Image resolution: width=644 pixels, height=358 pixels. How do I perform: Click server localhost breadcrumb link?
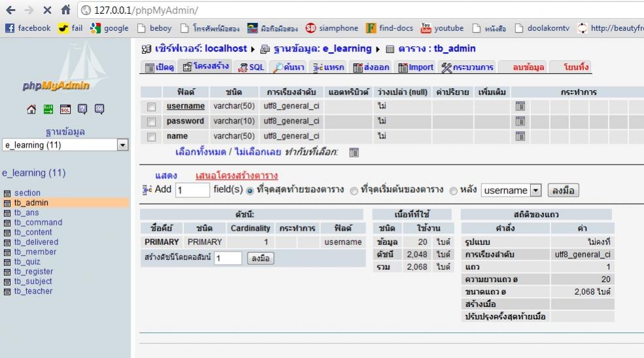click(201, 48)
